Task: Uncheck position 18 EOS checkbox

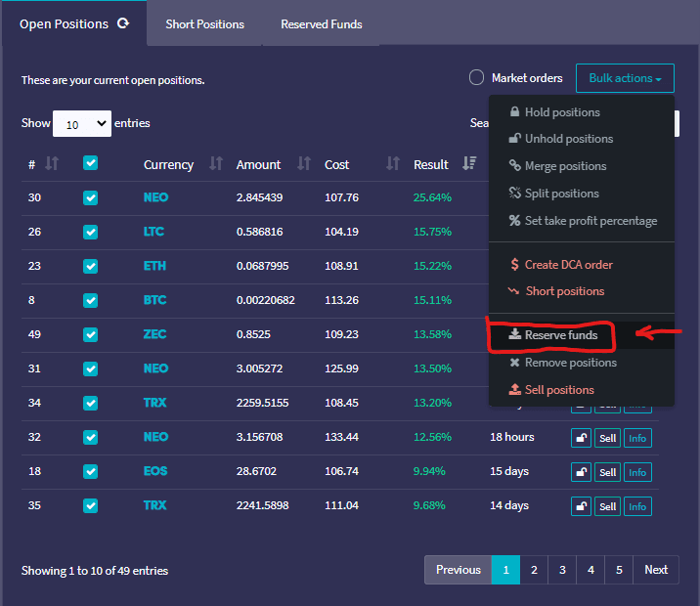Action: [x=91, y=471]
